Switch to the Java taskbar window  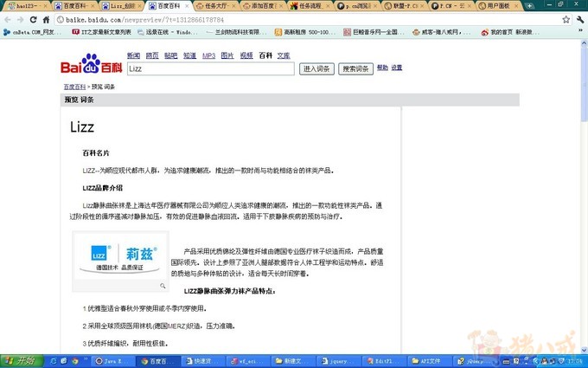pos(113,361)
